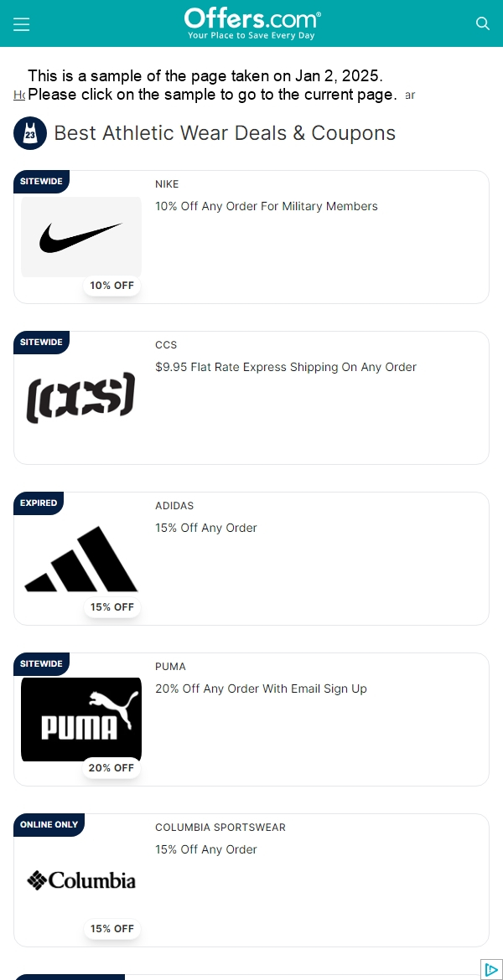The width and height of the screenshot is (503, 980).
Task: Click the Columbia logo image
Action: coord(81,880)
